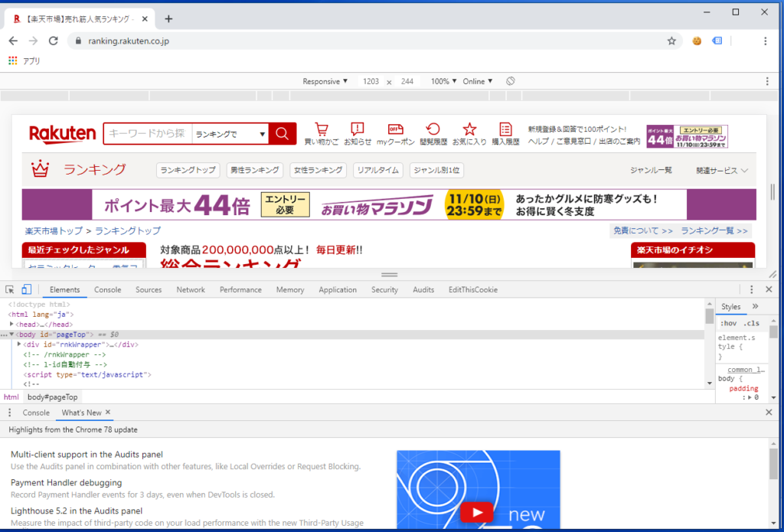Open the Online throttling dropdown
This screenshot has height=532, width=784.
pos(477,81)
